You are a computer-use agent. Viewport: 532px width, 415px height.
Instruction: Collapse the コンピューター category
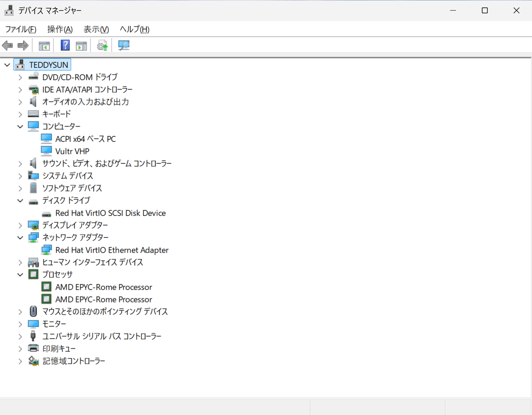[x=20, y=127]
